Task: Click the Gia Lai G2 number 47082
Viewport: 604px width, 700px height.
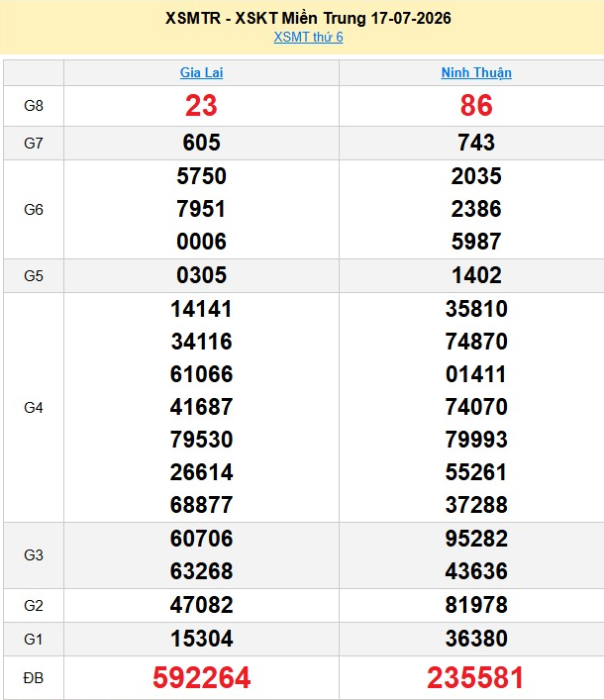Action: [201, 605]
